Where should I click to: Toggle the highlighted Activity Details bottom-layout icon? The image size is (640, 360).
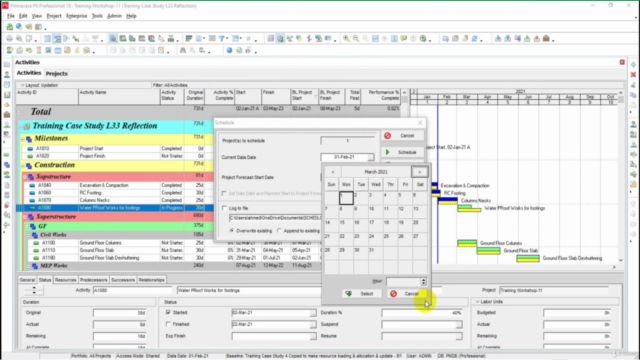tap(113, 38)
